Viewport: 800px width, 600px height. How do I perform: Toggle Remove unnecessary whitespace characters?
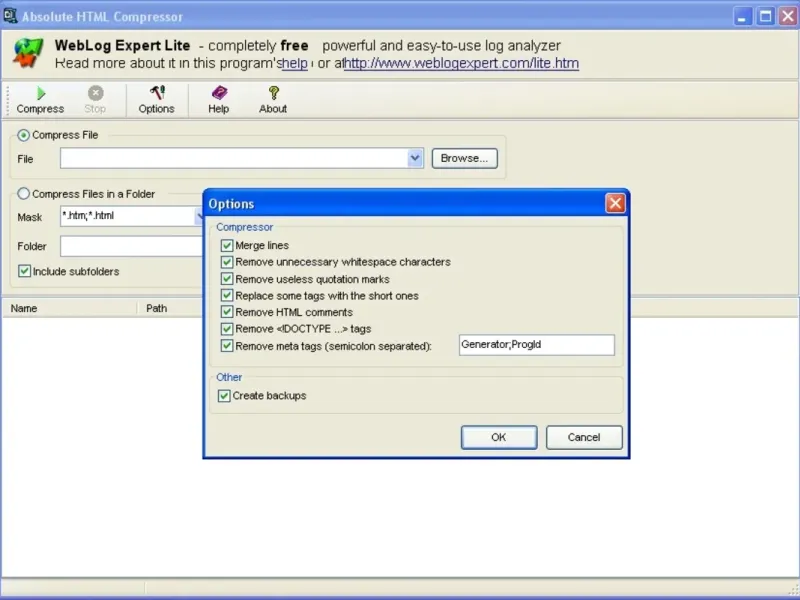coord(227,262)
